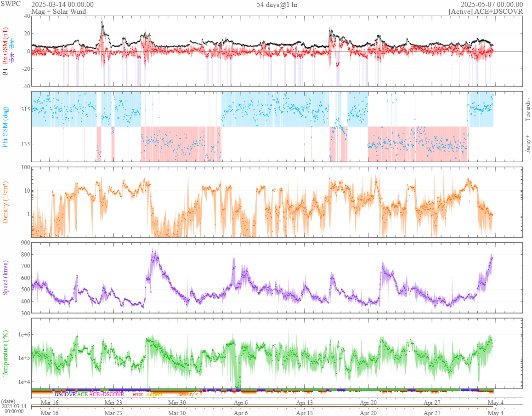Click the lower Apr 6 date tick

tap(241, 413)
